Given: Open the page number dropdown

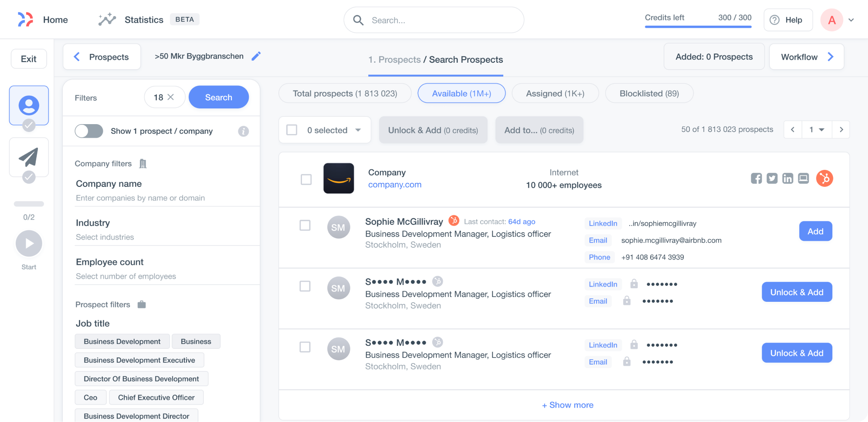Looking at the screenshot, I should tap(817, 129).
